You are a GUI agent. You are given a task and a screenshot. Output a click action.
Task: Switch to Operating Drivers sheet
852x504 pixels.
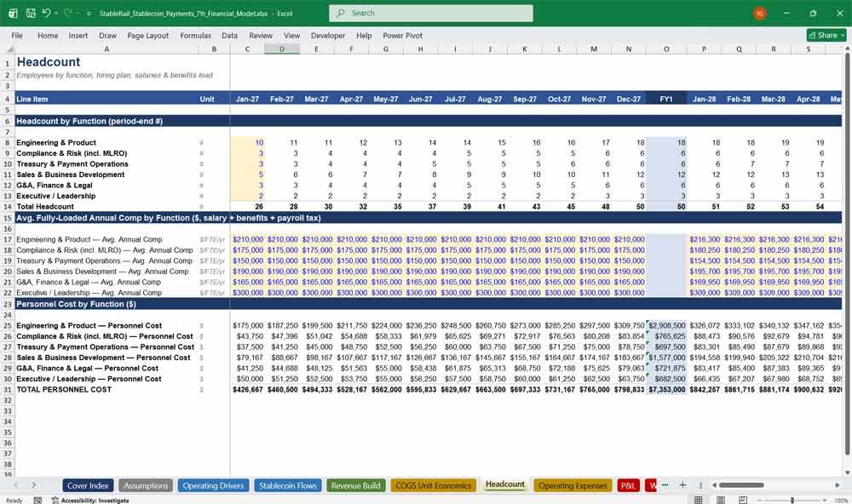pyautogui.click(x=213, y=485)
